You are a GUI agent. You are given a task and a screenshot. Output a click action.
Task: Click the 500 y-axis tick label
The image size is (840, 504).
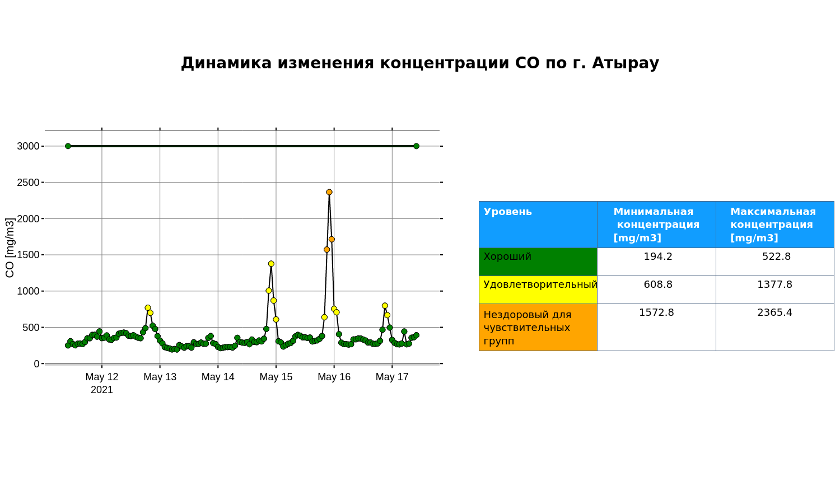pos(31,328)
